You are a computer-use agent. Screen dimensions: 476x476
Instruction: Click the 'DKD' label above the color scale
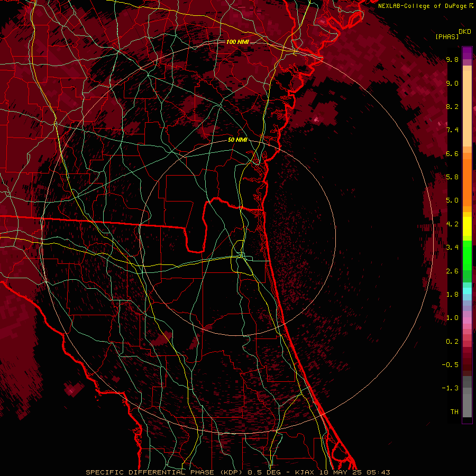[465, 32]
